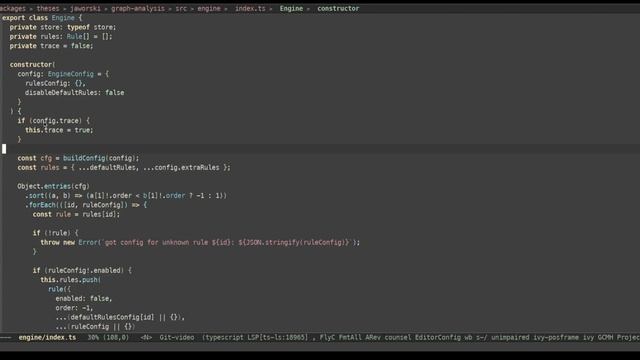Click '...(defaultRulesConfig[id] || {}),' line
The width and height of the screenshot is (640, 360).
tap(120, 317)
